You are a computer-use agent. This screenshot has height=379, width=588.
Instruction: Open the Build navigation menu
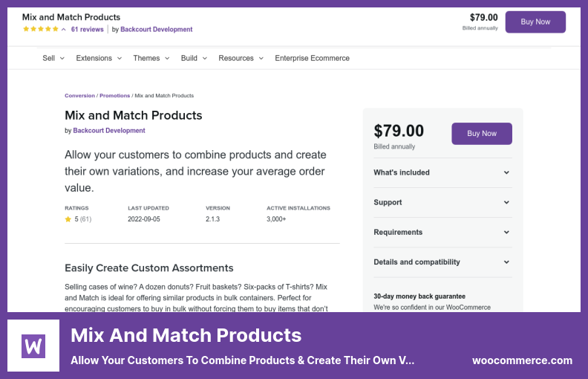point(194,58)
